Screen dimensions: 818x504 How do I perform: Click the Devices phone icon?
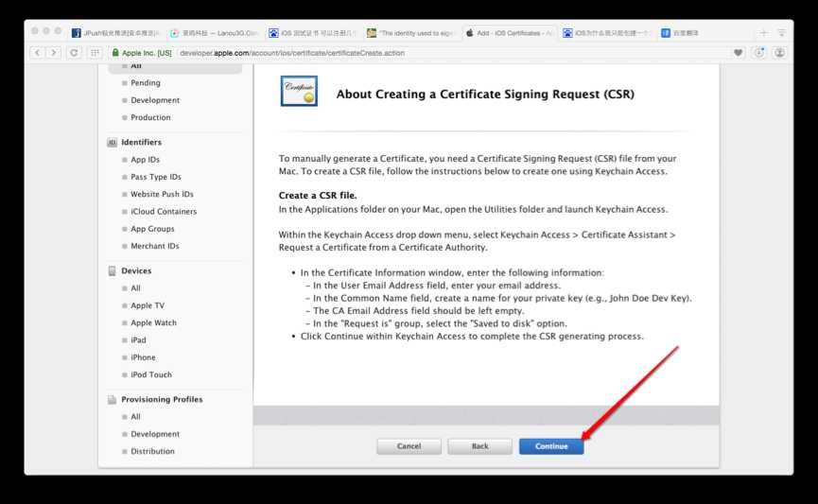pos(112,270)
